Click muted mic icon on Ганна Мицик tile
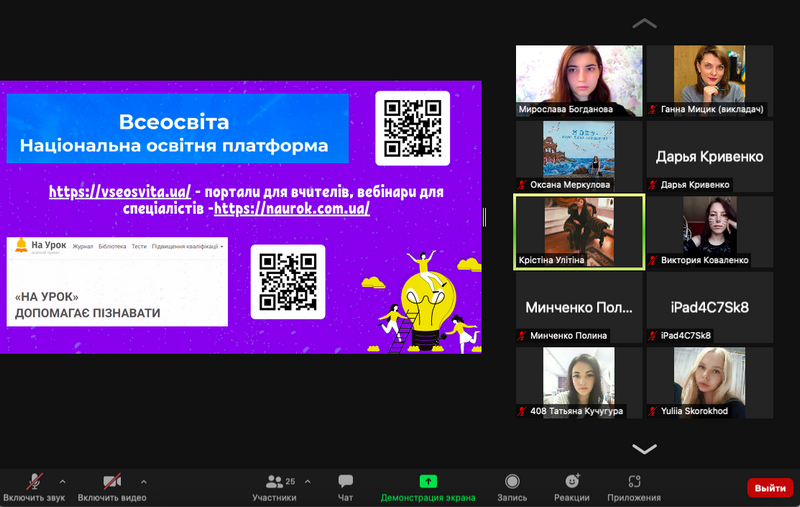Viewport: 800px width, 507px height. (x=653, y=109)
